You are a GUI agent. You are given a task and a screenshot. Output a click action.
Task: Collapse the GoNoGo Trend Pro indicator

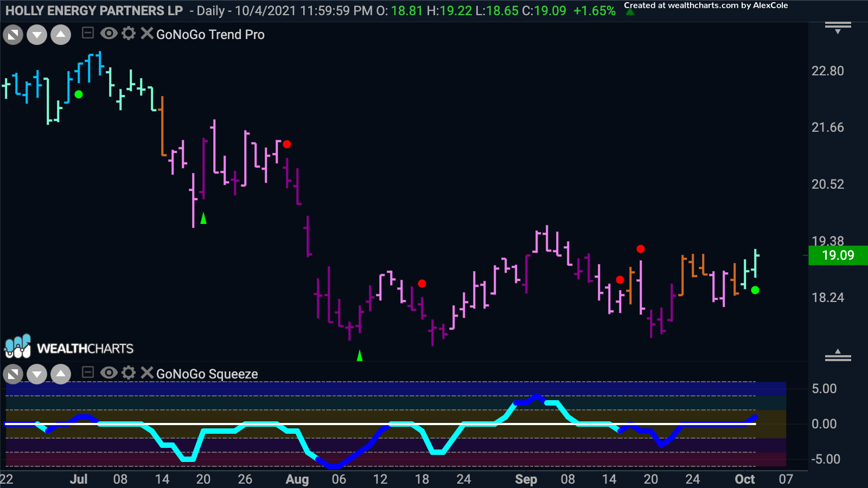[x=88, y=34]
